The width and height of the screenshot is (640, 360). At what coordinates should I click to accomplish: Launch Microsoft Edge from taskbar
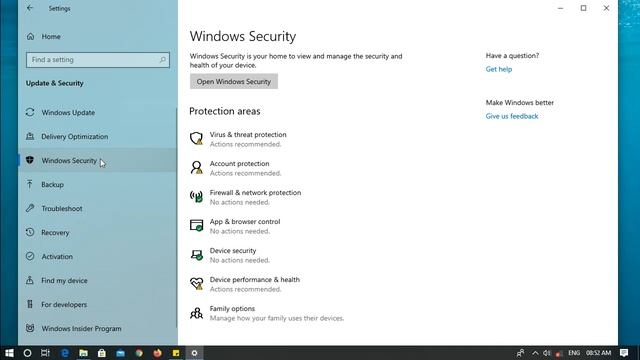tap(64, 353)
